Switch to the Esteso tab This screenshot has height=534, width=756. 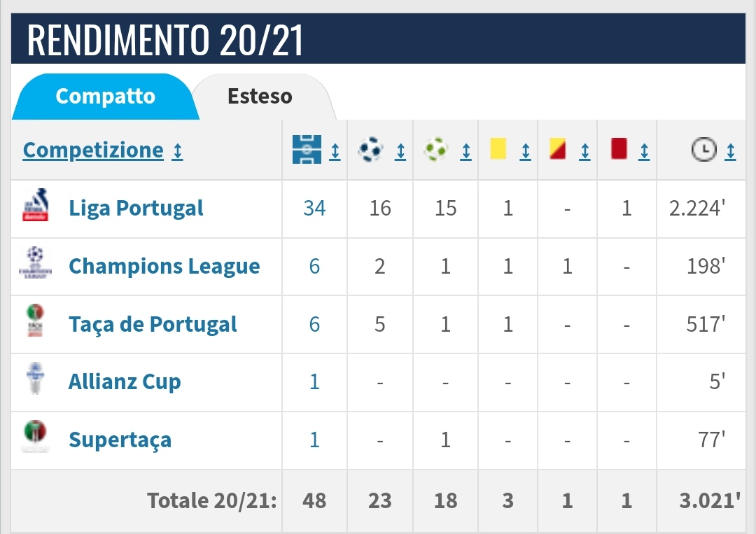click(x=260, y=97)
